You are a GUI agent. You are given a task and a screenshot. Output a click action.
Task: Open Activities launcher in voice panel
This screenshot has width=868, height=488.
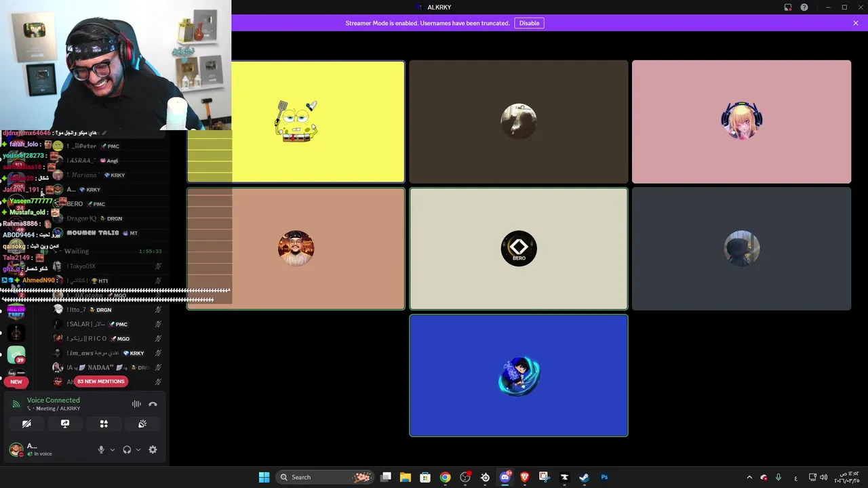pos(104,424)
